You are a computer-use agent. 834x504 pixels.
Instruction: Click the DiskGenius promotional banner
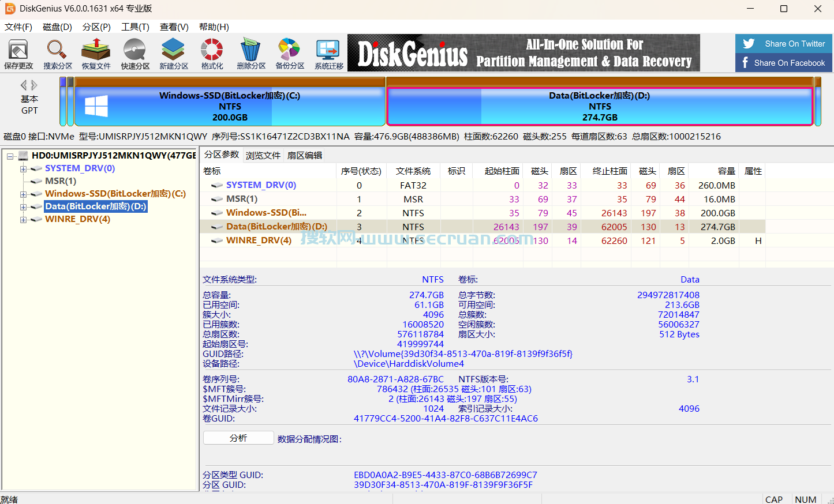[523, 53]
